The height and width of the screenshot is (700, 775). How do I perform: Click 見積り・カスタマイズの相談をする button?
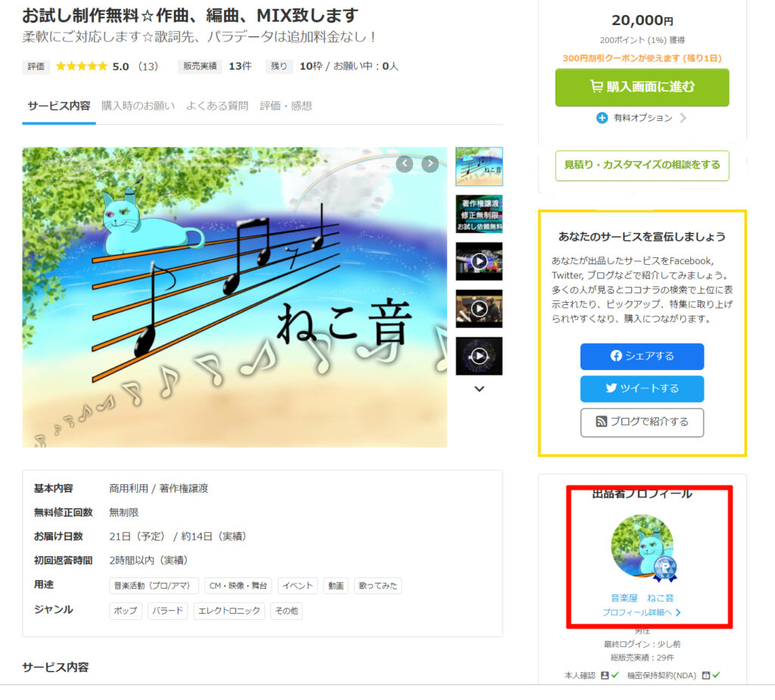(x=642, y=165)
